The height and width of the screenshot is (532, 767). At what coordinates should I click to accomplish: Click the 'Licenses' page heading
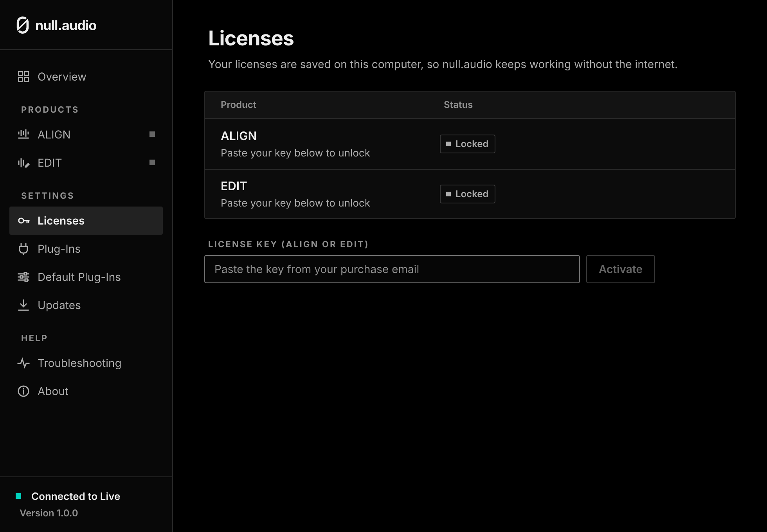point(251,38)
